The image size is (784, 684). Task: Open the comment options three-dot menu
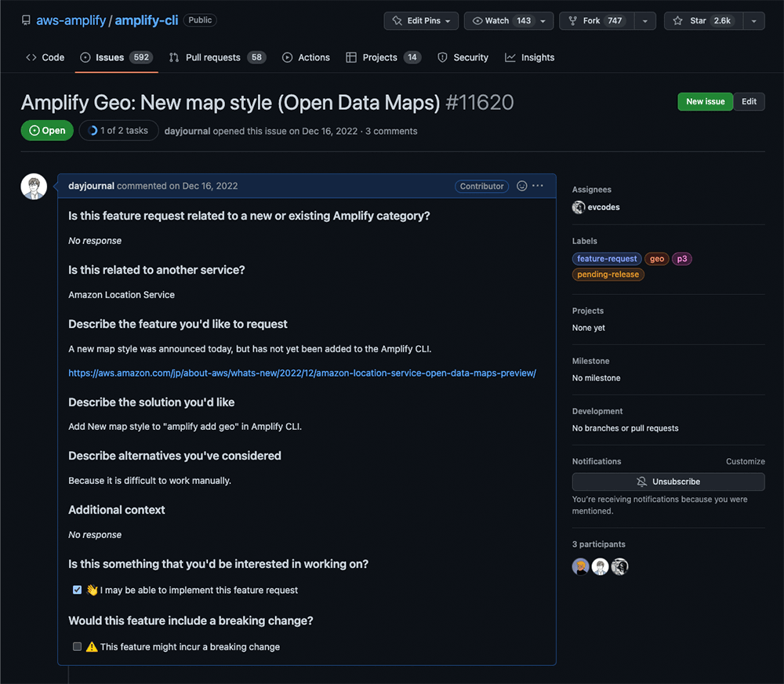[538, 186]
